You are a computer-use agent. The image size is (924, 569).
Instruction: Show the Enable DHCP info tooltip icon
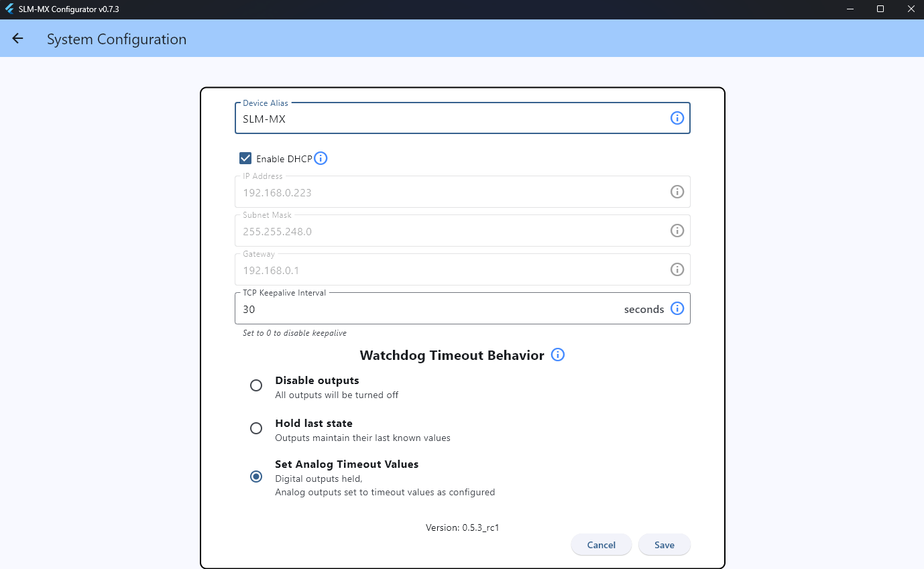pos(321,159)
